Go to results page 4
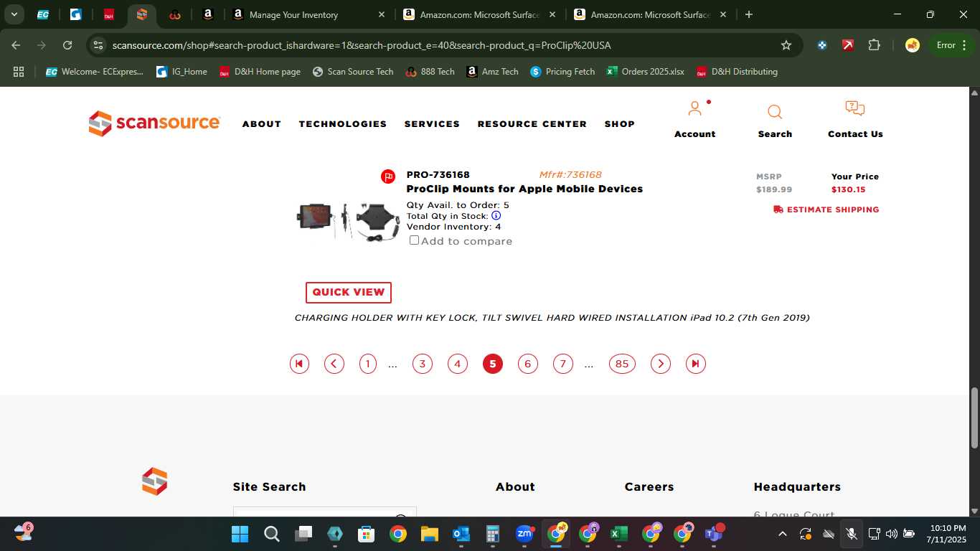The height and width of the screenshot is (551, 980). click(458, 364)
